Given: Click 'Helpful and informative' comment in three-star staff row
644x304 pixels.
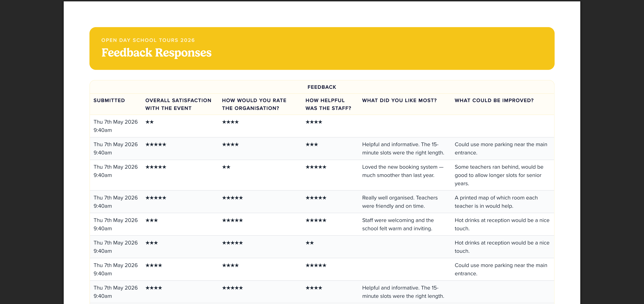Looking at the screenshot, I should [x=403, y=149].
